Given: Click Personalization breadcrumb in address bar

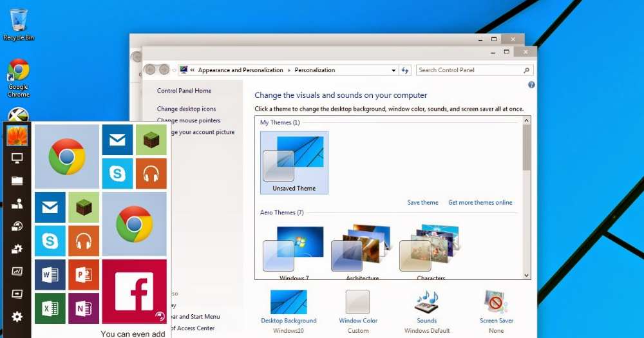Looking at the screenshot, I should 315,70.
